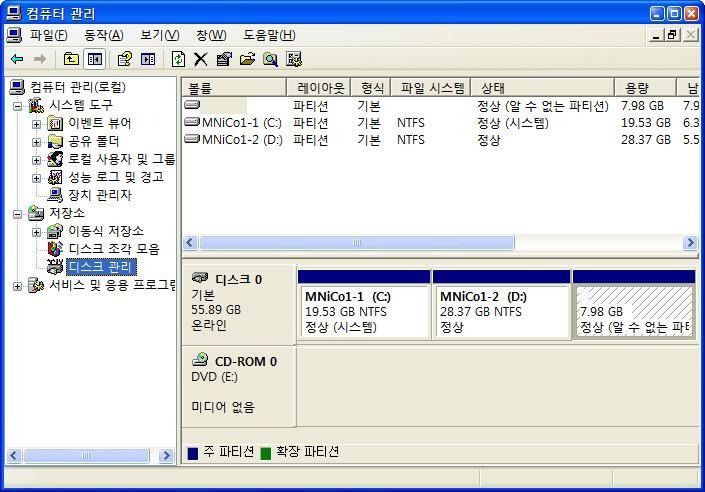Click the Delete X toolbar icon
This screenshot has height=492, width=705.
tap(201, 59)
